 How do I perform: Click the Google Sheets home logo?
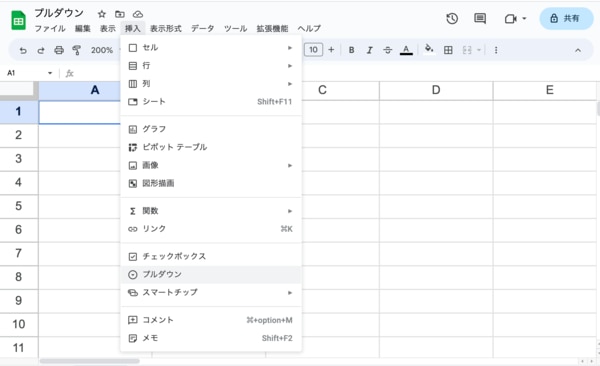pyautogui.click(x=18, y=20)
